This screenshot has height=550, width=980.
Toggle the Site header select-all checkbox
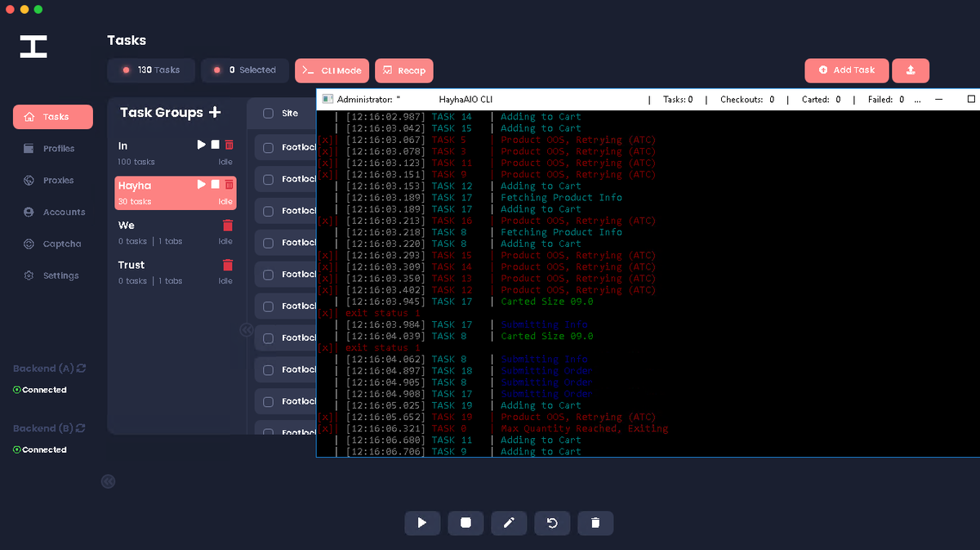click(x=268, y=114)
